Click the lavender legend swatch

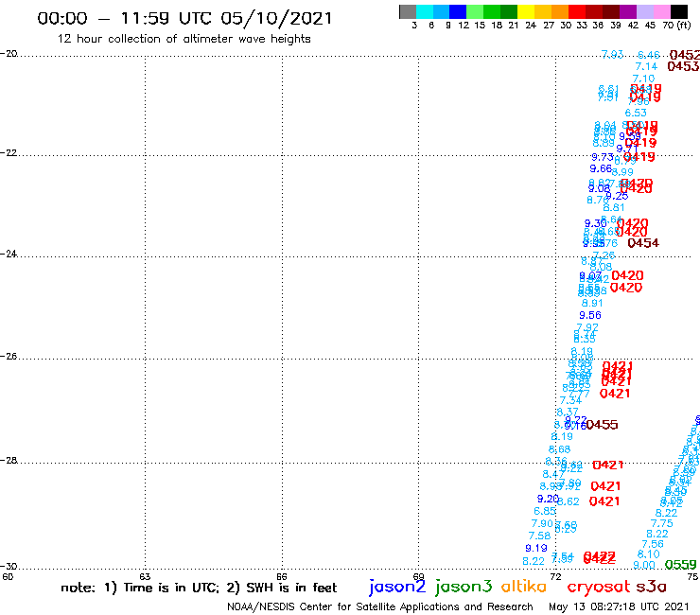[x=645, y=11]
